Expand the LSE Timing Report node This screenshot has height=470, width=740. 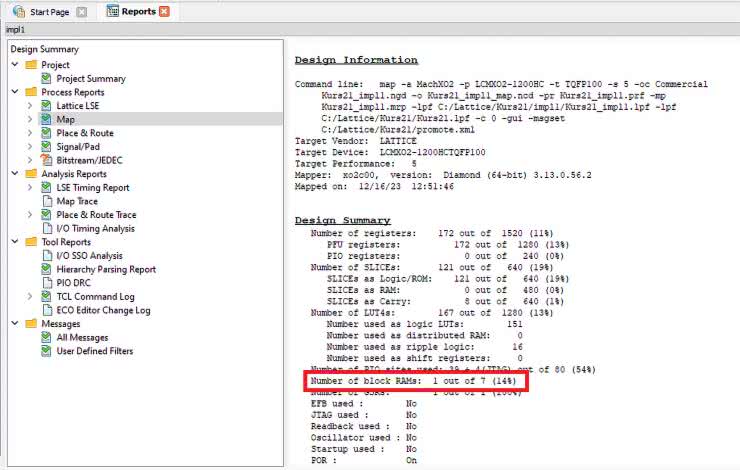(x=31, y=188)
